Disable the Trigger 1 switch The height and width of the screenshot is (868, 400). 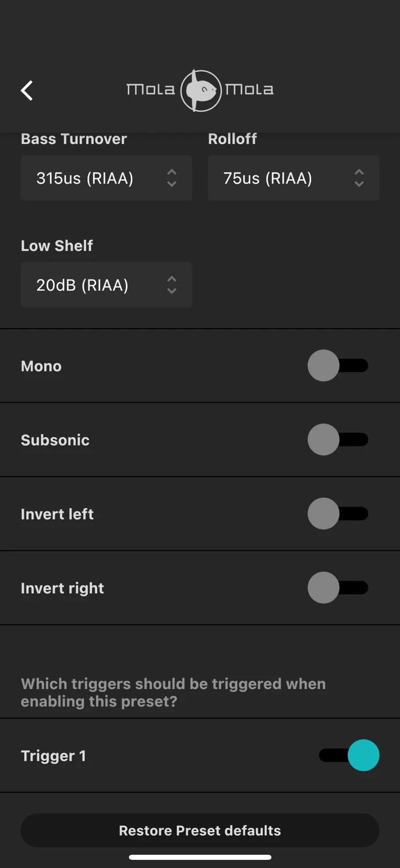pos(349,756)
